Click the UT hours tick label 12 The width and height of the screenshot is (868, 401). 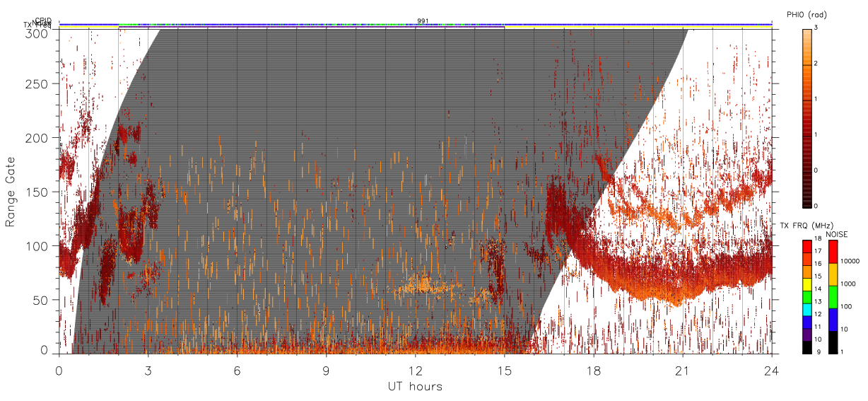click(x=416, y=371)
